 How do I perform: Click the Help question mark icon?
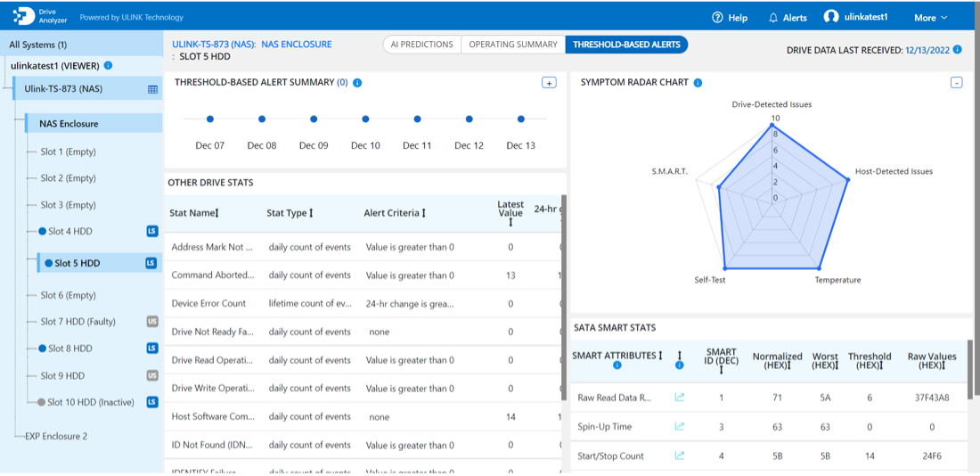(717, 18)
